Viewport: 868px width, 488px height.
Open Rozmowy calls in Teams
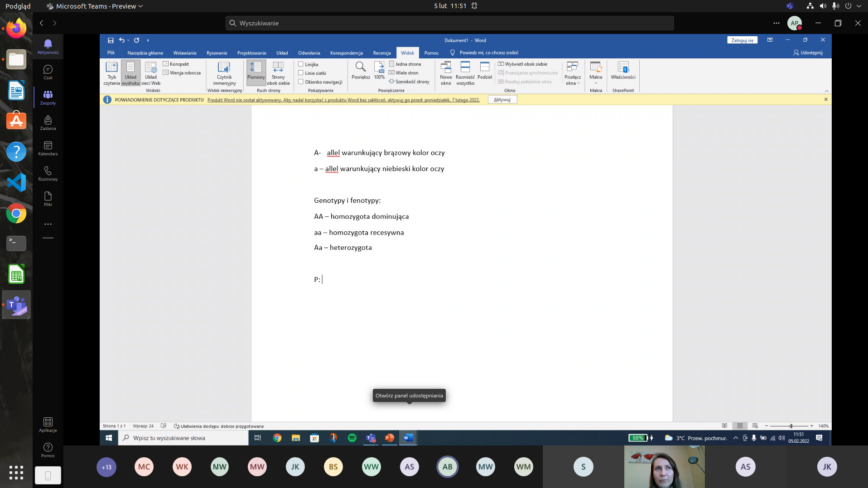(48, 174)
